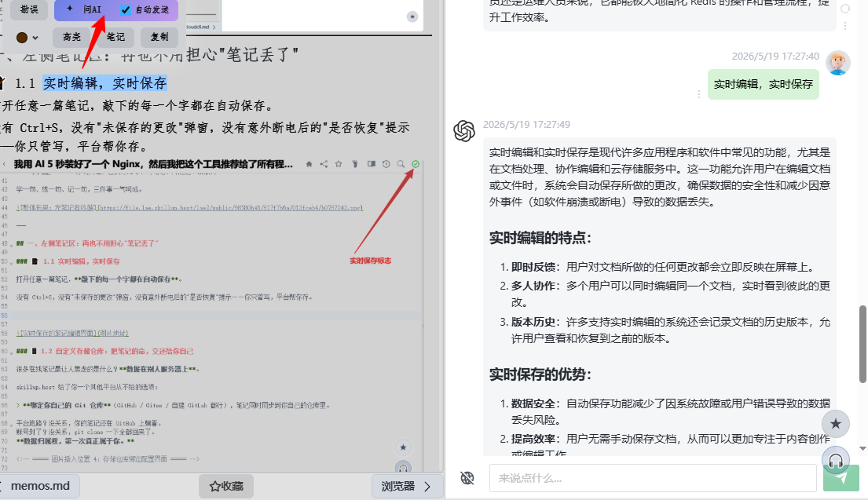Click the user message bubble 实时编辑，实时保存

[764, 84]
